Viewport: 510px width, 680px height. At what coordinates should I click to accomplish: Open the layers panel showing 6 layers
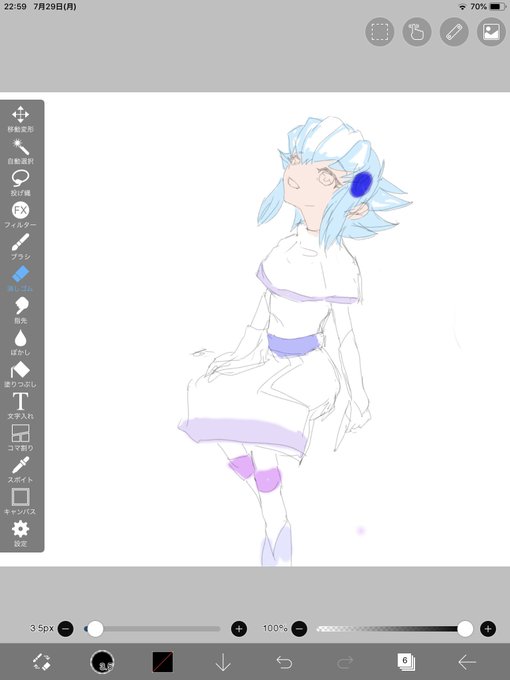tap(406, 662)
